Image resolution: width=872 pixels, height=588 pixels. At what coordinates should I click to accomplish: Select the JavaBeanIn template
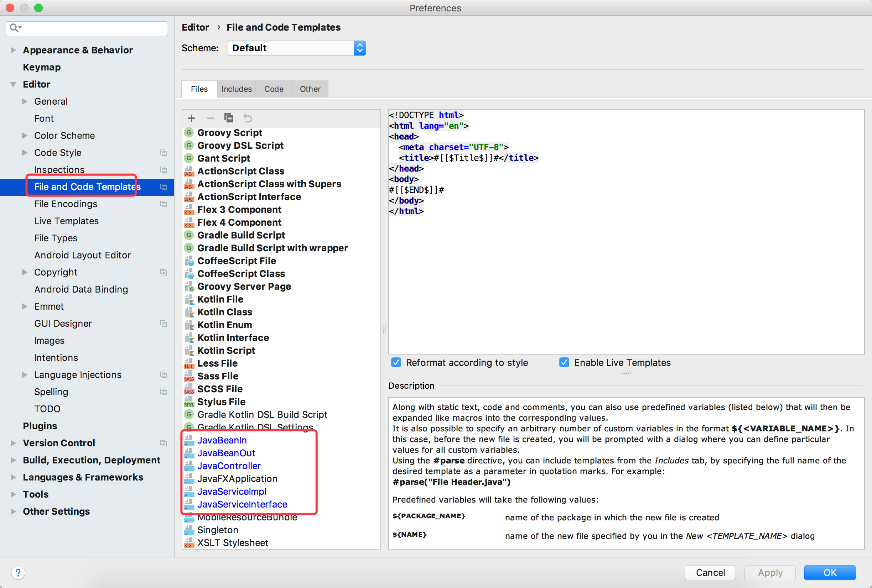pyautogui.click(x=222, y=440)
